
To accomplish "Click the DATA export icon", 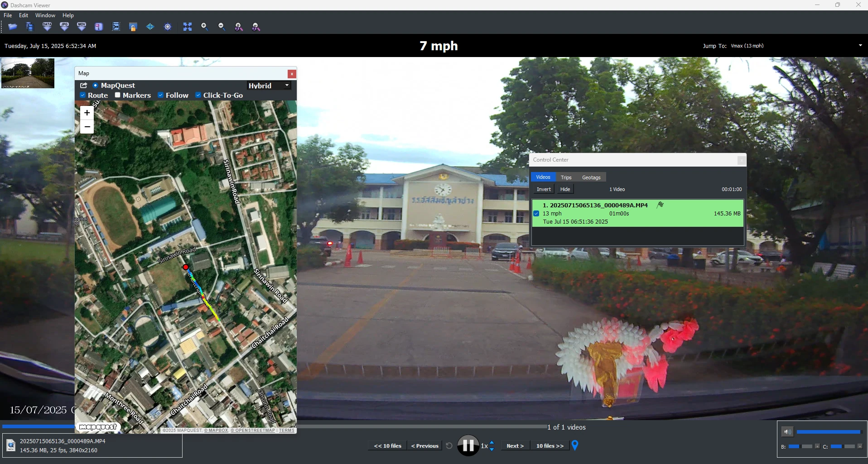I will (47, 27).
